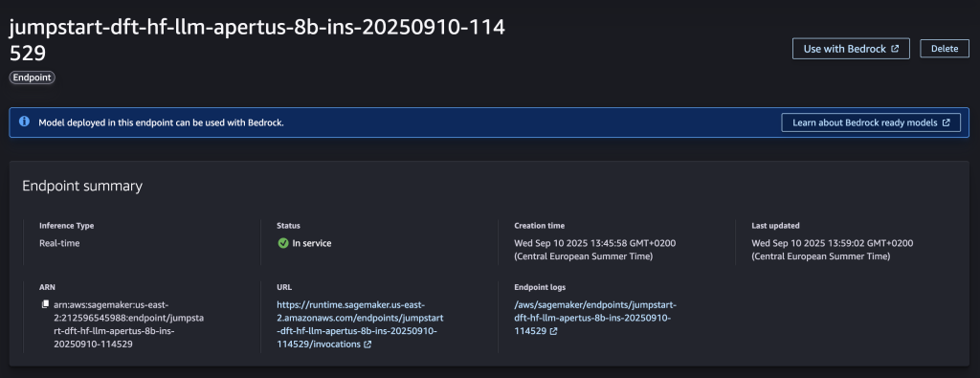Open Learn about Bedrock ready models
The width and height of the screenshot is (980, 378).
(871, 122)
